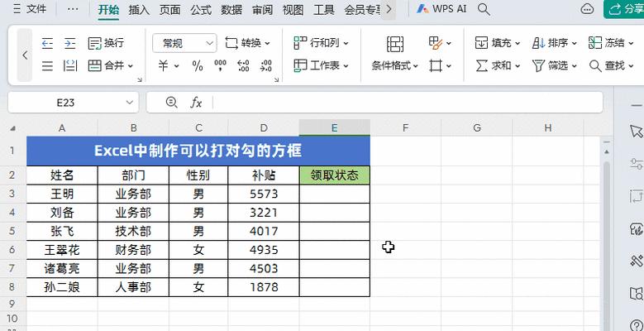Click the green 分享 share button

pos(624,9)
